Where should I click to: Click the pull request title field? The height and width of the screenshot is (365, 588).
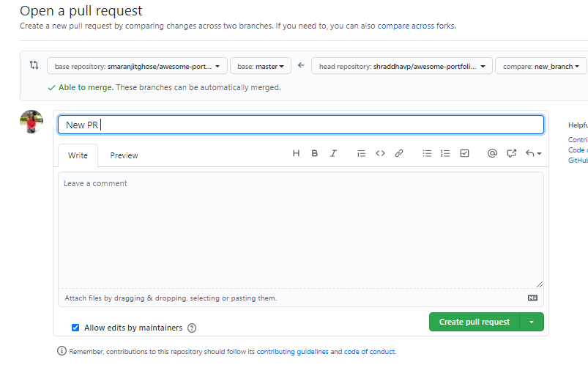(x=301, y=125)
